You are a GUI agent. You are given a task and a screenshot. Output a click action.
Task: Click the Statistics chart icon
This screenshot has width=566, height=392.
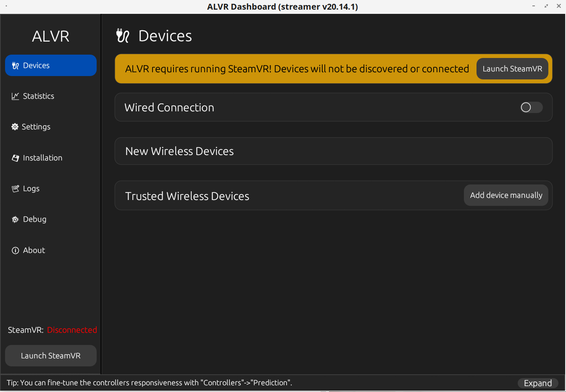click(x=16, y=96)
